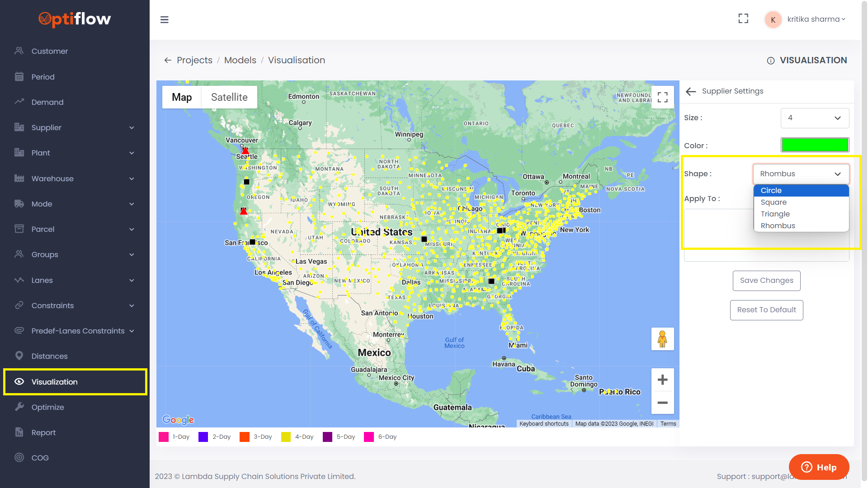Click the Street View pegman icon
The height and width of the screenshot is (488, 868).
click(x=662, y=339)
